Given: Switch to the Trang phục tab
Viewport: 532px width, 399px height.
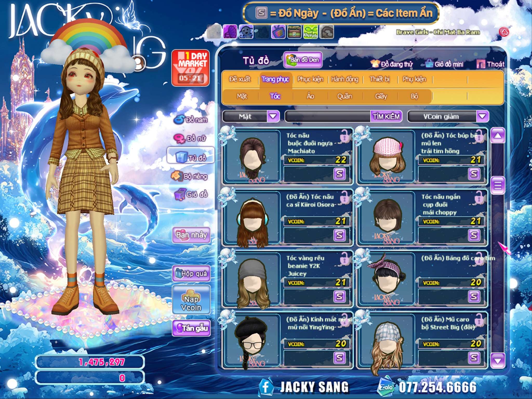Looking at the screenshot, I should (275, 79).
